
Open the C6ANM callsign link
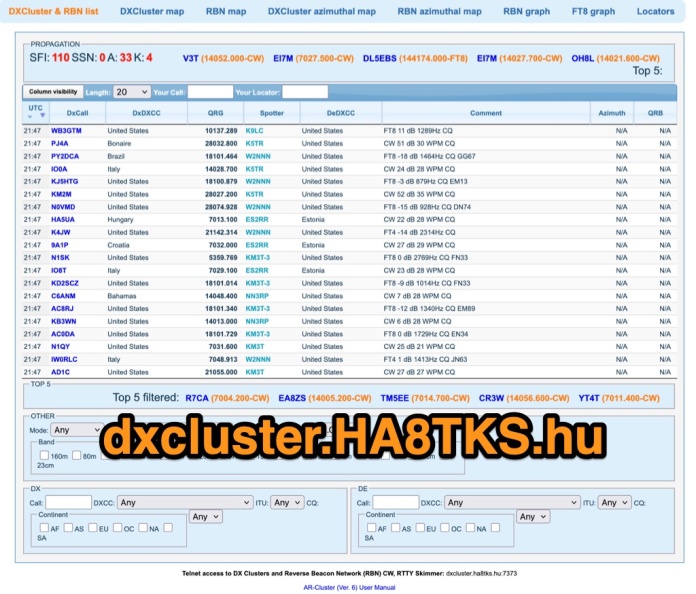(x=63, y=296)
